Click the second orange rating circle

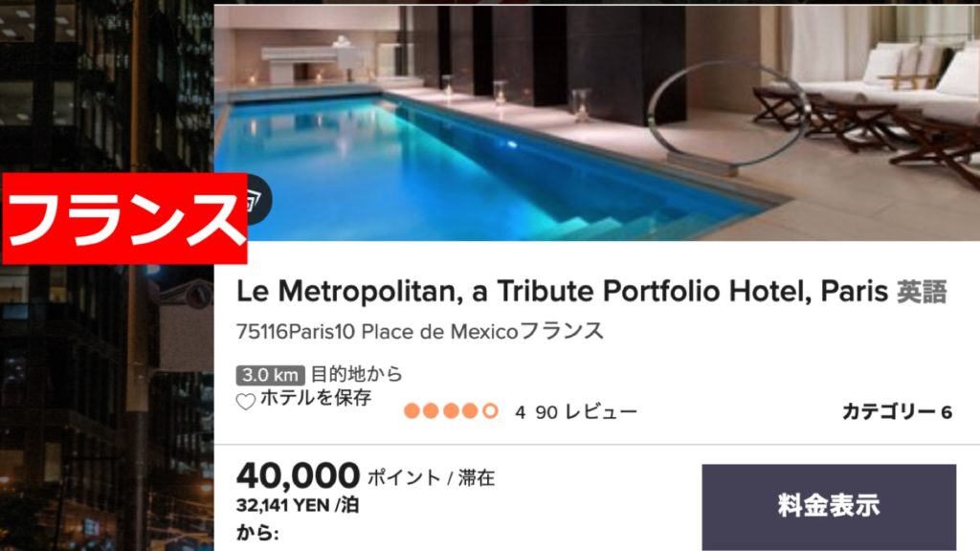pos(432,411)
